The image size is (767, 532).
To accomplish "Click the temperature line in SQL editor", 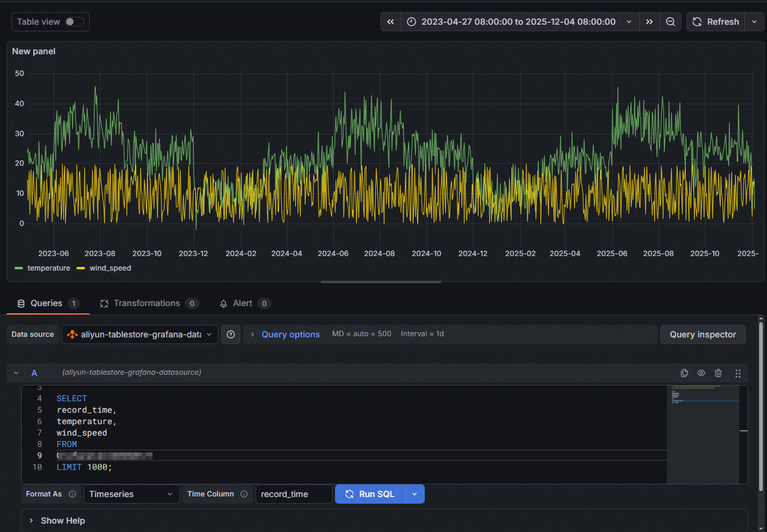I will 87,421.
